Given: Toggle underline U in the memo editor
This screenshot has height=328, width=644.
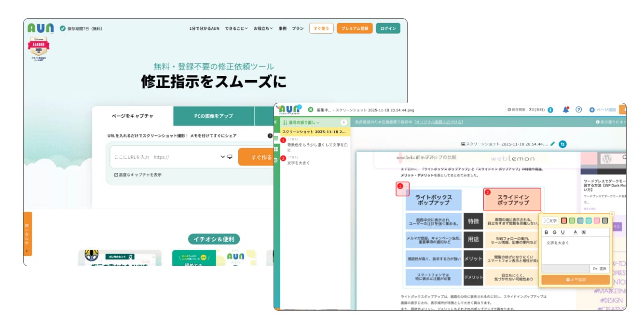Looking at the screenshot, I should 562,232.
